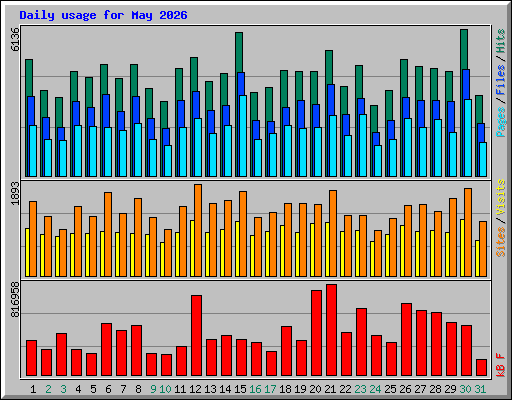Click the Hits legend label
Screen dimensions: 512x400
tap(500, 41)
